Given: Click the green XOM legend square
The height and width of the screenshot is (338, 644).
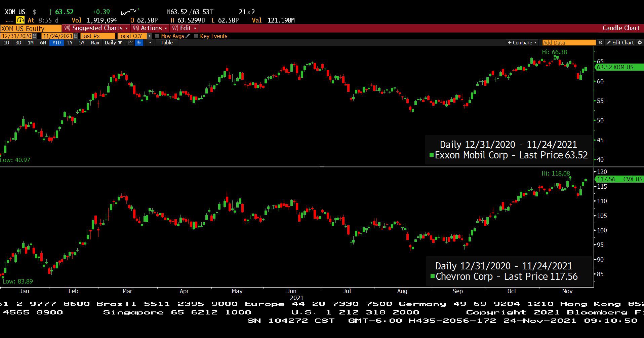Looking at the screenshot, I should (432, 155).
